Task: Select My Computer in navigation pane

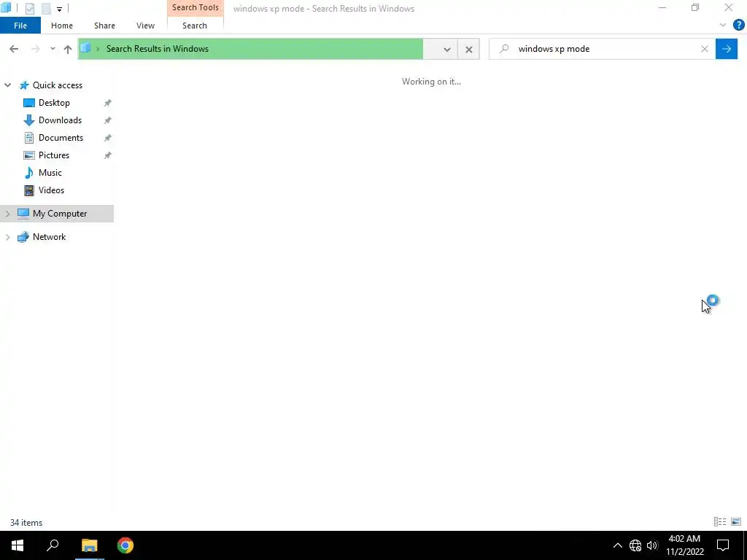Action: 60,214
